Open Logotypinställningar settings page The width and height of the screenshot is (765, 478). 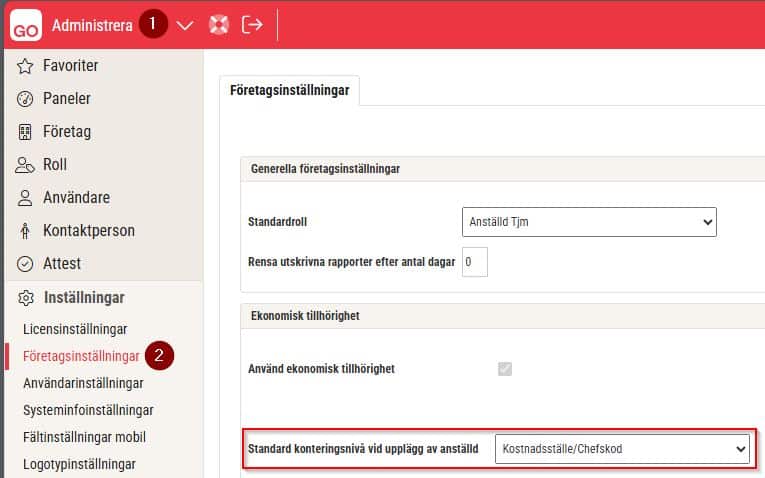click(79, 464)
